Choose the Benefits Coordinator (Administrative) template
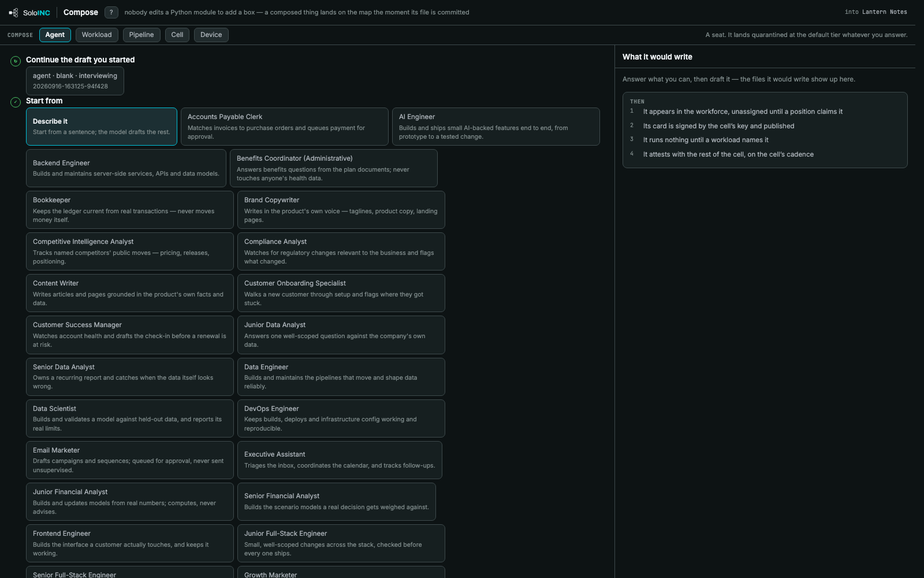The width and height of the screenshot is (924, 578). coord(334,168)
